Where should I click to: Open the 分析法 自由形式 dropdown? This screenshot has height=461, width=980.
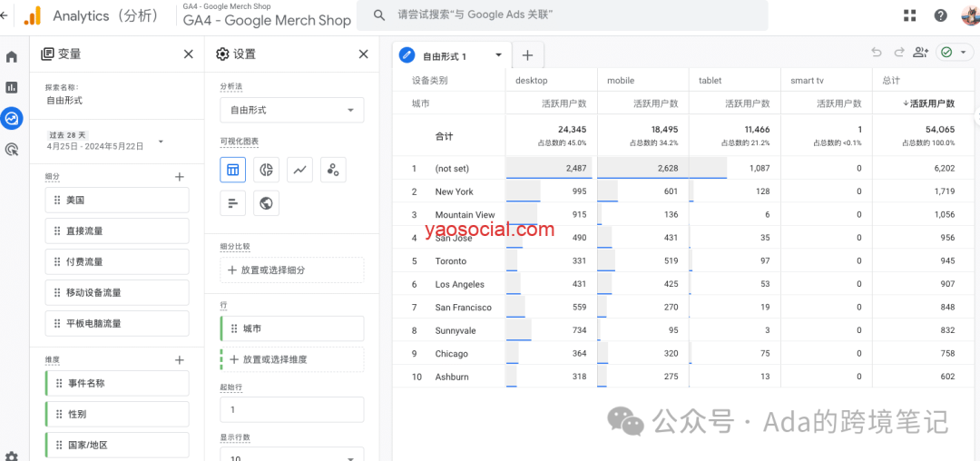tap(292, 110)
